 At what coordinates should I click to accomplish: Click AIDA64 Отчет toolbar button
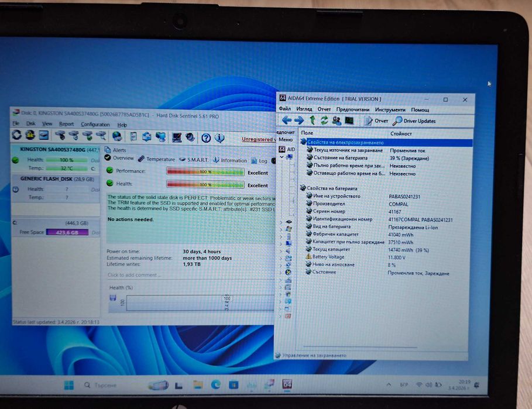(376, 121)
